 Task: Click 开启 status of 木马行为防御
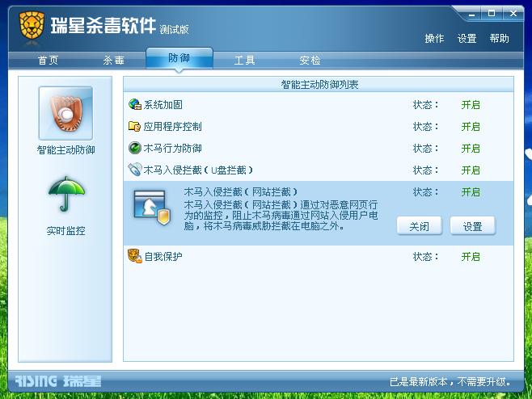point(471,148)
